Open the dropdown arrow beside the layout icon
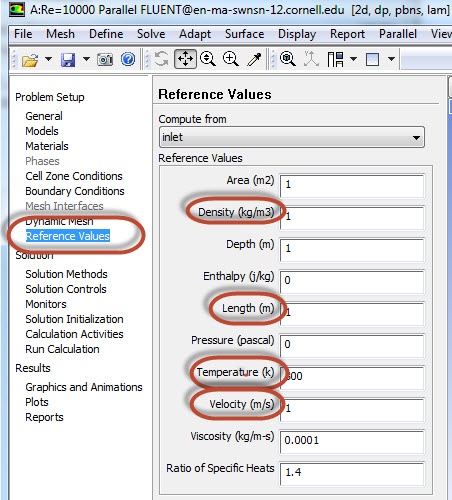Viewport: 452px width, 500px height. coord(353,59)
